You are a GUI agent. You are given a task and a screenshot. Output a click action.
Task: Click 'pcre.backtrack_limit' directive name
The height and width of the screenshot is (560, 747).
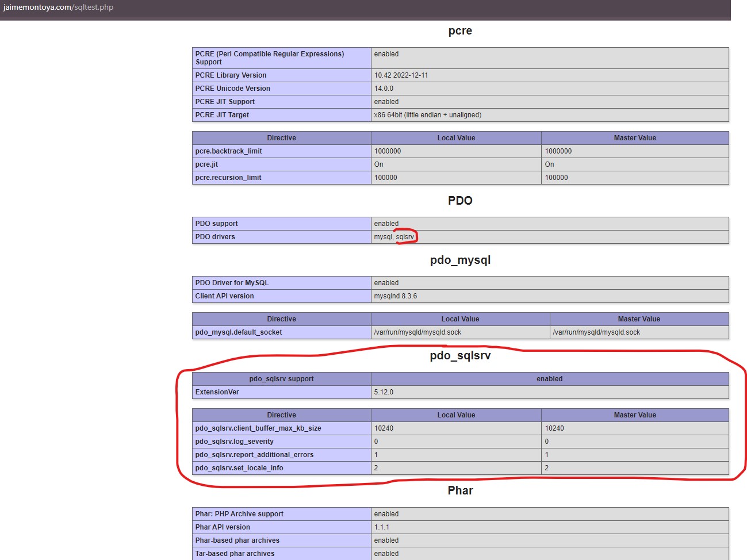coord(228,151)
